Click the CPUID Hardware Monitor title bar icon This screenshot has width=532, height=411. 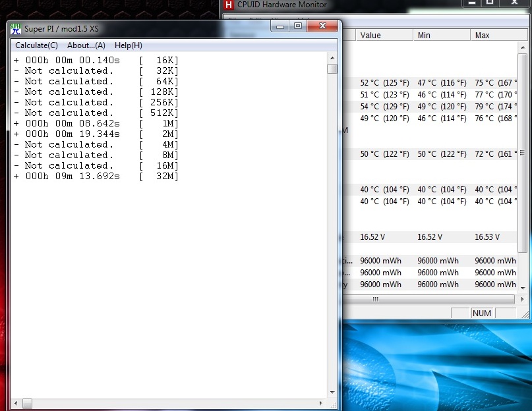tap(229, 5)
